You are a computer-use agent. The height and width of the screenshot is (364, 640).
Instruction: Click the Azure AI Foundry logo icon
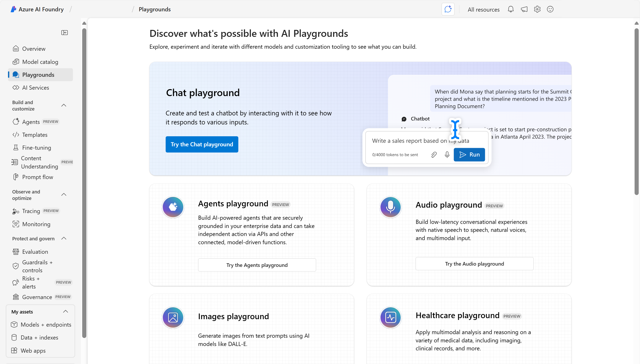pos(13,9)
